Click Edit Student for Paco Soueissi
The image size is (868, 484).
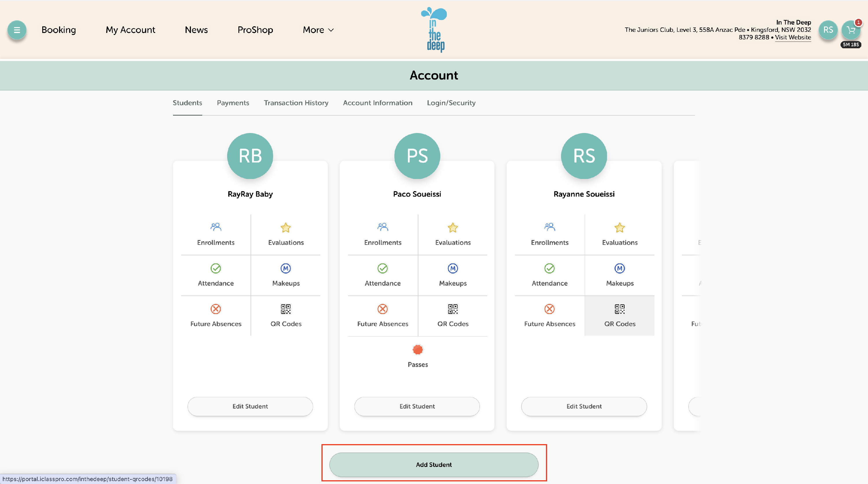click(x=417, y=406)
